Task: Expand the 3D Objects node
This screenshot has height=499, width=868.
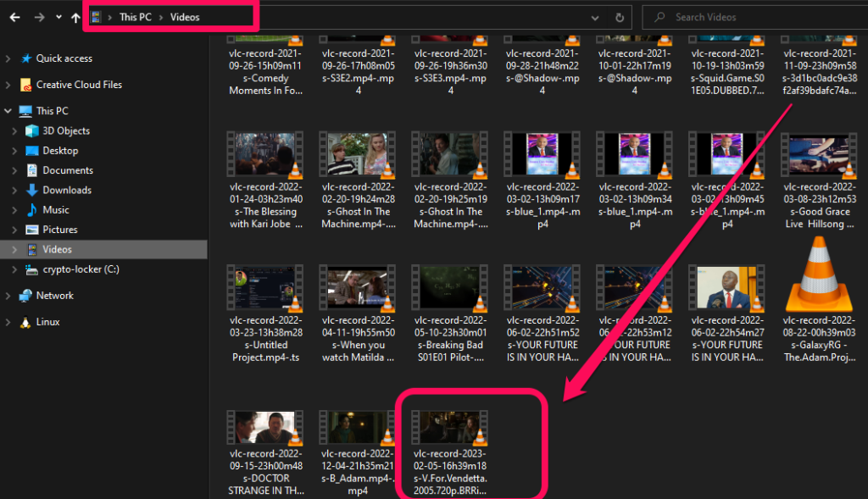Action: click(x=14, y=130)
